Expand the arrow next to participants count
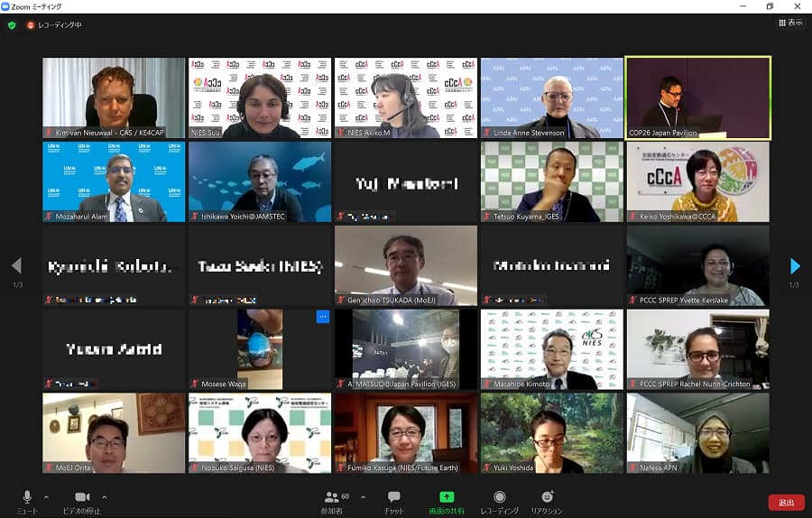This screenshot has width=812, height=518. [x=363, y=496]
